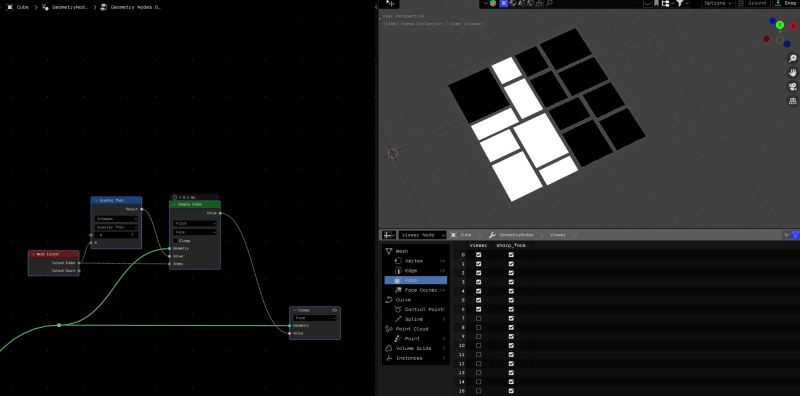Collapse the Mesh Island node
Screen dimensions: 800x396
(x=34, y=254)
